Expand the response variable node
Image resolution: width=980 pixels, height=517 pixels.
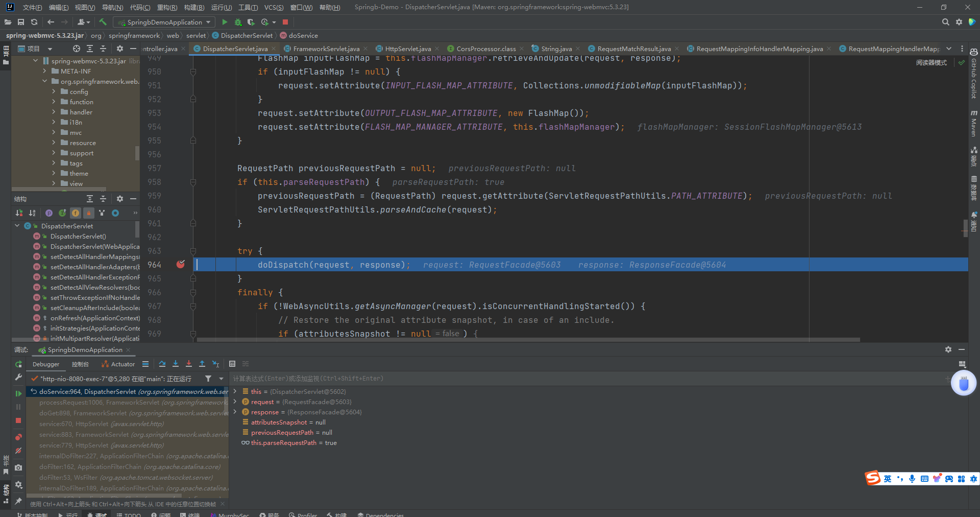(235, 412)
